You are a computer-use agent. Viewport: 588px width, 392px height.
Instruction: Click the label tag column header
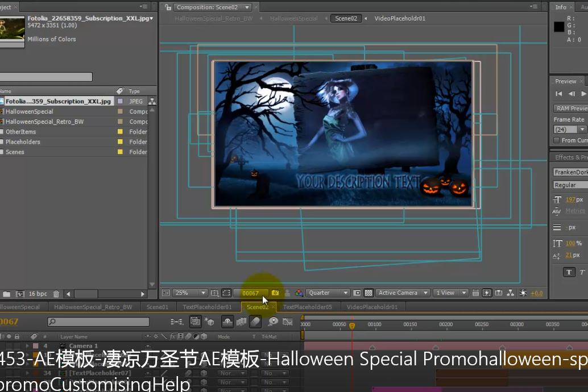(x=120, y=91)
